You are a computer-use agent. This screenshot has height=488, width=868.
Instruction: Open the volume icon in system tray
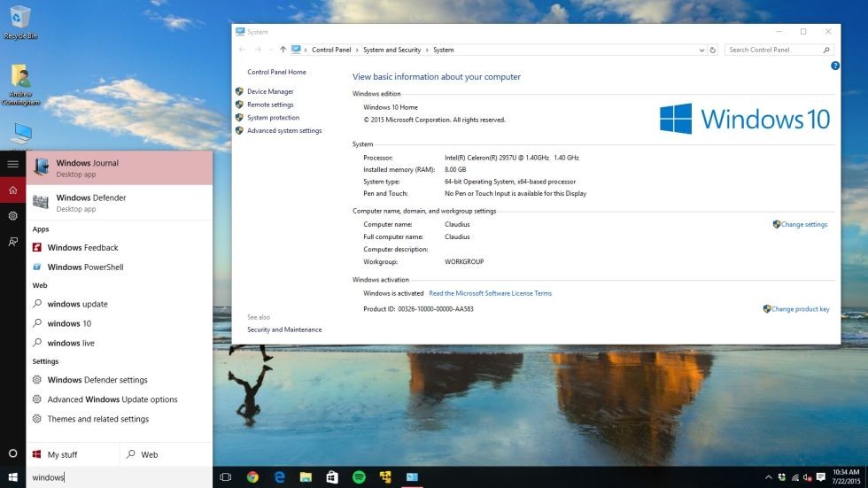pos(808,477)
